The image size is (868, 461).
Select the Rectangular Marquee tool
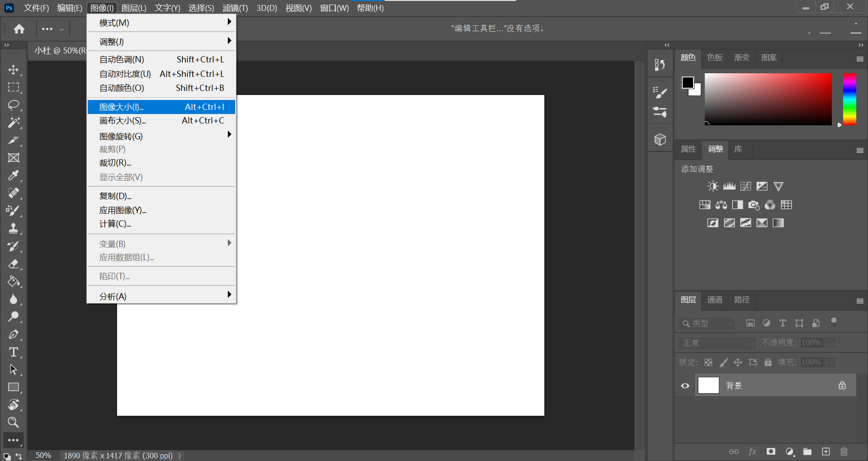coord(14,87)
